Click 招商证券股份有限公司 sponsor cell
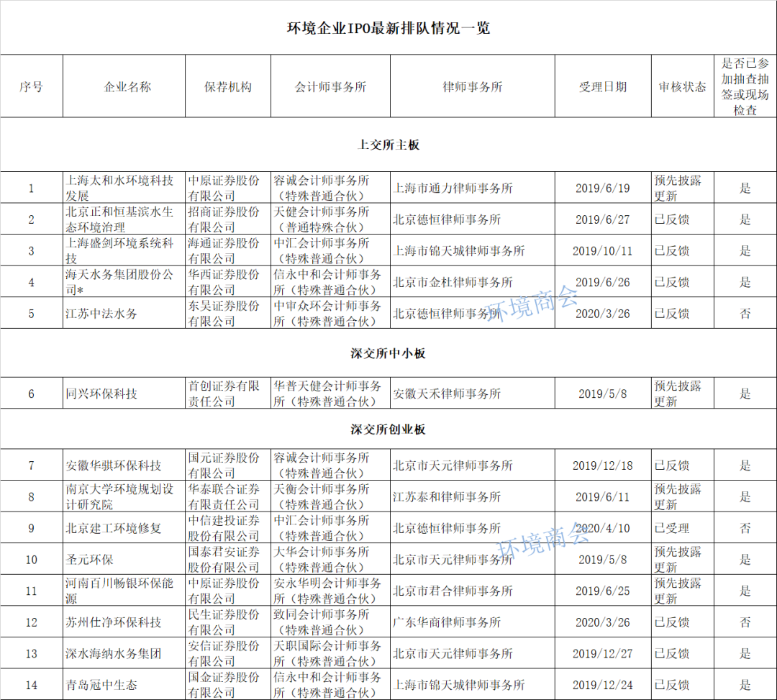This screenshot has height=700, width=777. [228, 219]
